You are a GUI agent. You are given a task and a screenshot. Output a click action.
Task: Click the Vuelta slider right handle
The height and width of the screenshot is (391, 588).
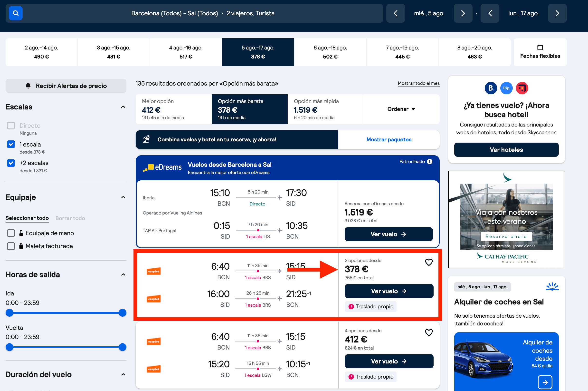(x=122, y=347)
